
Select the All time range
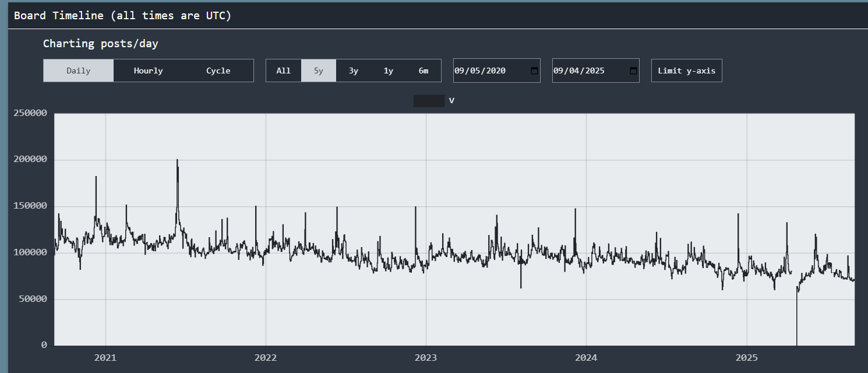284,71
